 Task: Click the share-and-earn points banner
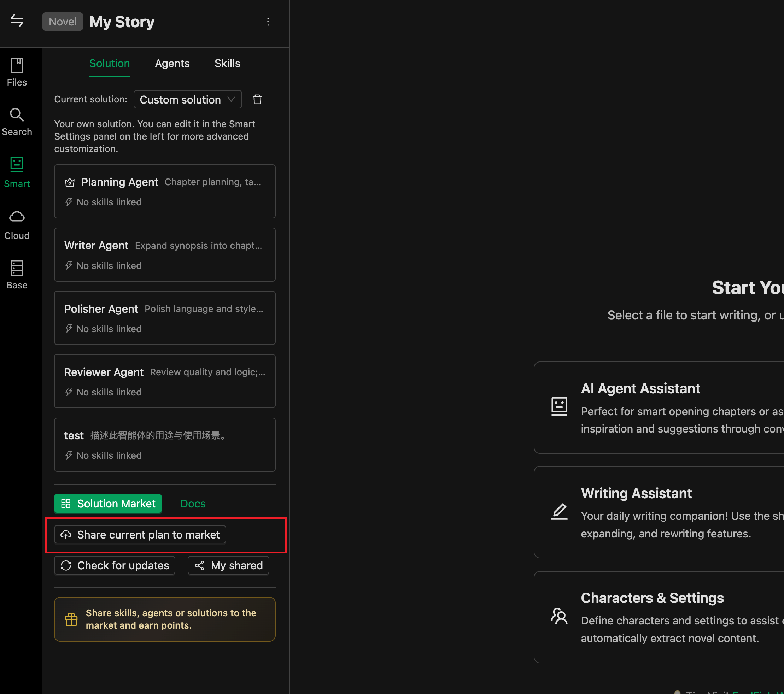pos(165,619)
